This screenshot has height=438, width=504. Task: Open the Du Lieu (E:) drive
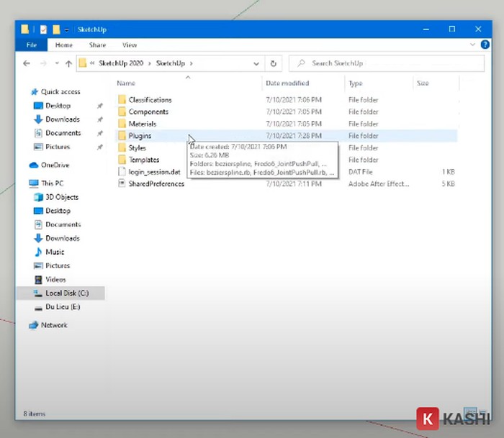tap(63, 307)
